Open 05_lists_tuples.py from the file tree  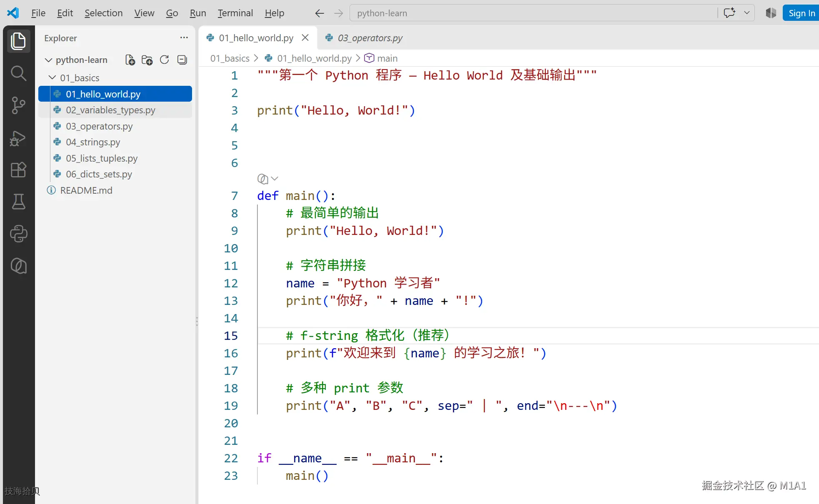[115, 158]
